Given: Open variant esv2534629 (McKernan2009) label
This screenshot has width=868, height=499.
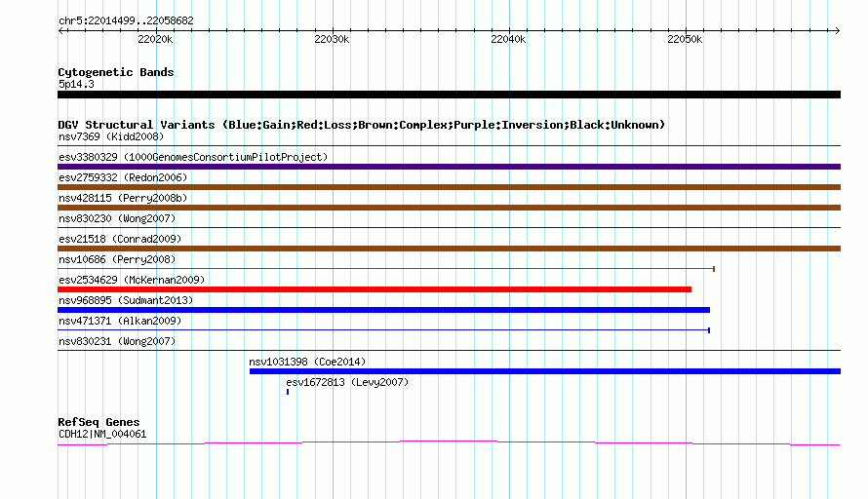Looking at the screenshot, I should [x=132, y=280].
